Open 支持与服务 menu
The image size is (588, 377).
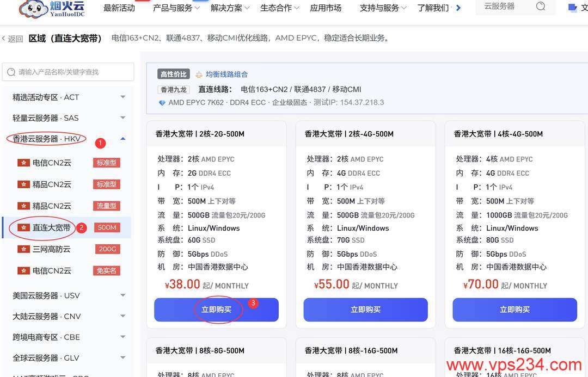pyautogui.click(x=383, y=8)
